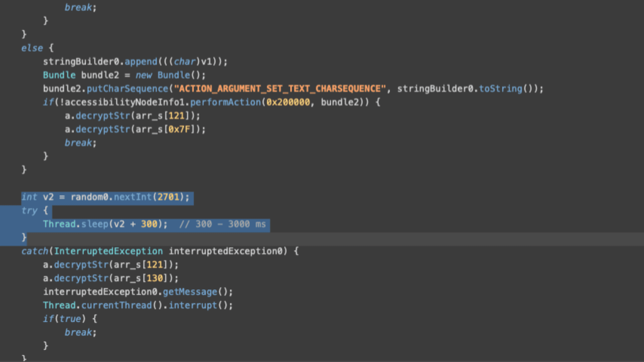Click the putCharSequence method name
The height and width of the screenshot is (362, 644).
[127, 88]
